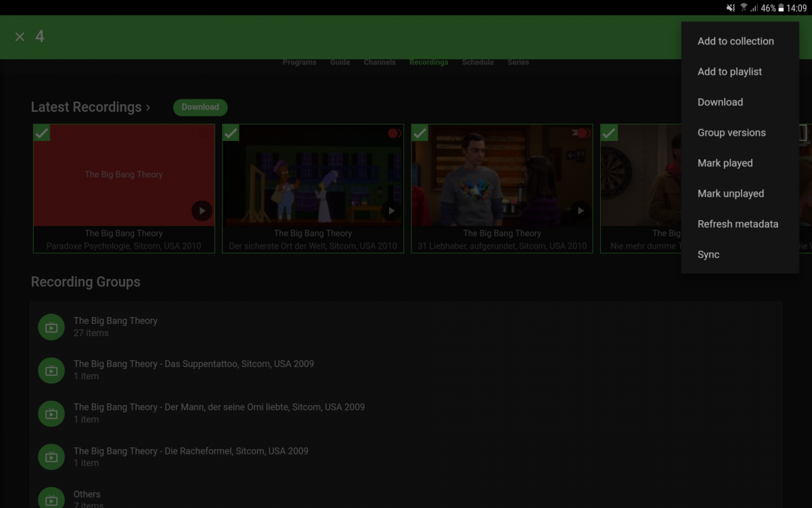This screenshot has height=508, width=812.
Task: Play the Der sicherste Ort der Welt recording
Action: point(391,211)
